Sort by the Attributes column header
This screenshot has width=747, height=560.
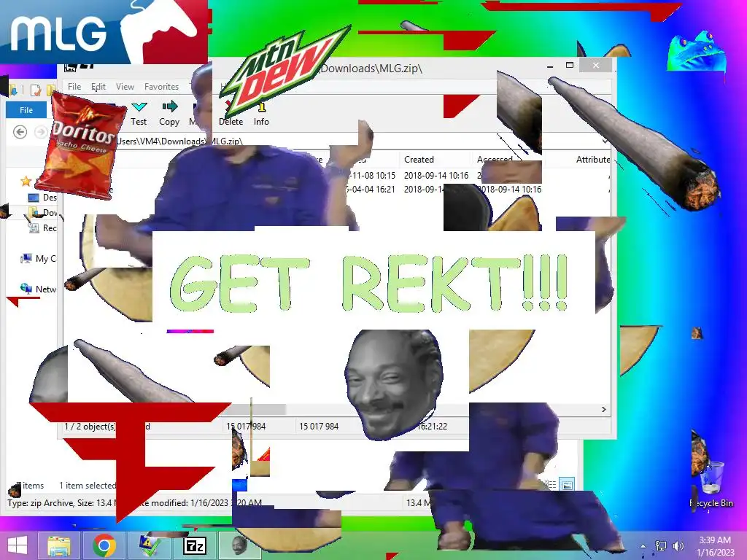pos(592,160)
